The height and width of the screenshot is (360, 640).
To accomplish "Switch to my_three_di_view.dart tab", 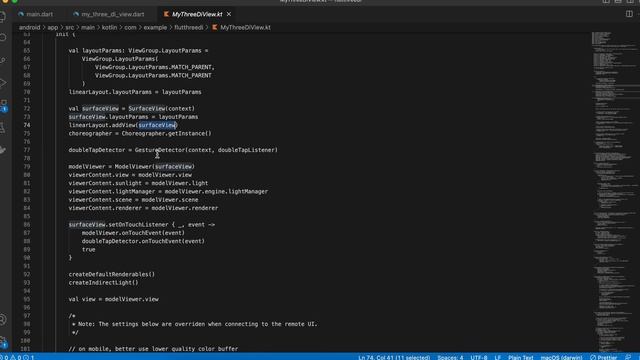I will 109,14.
